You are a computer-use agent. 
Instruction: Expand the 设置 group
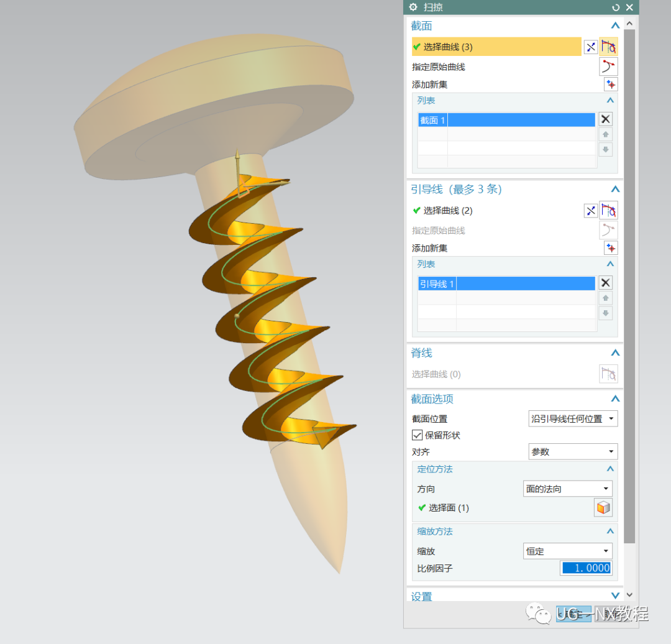pos(615,596)
